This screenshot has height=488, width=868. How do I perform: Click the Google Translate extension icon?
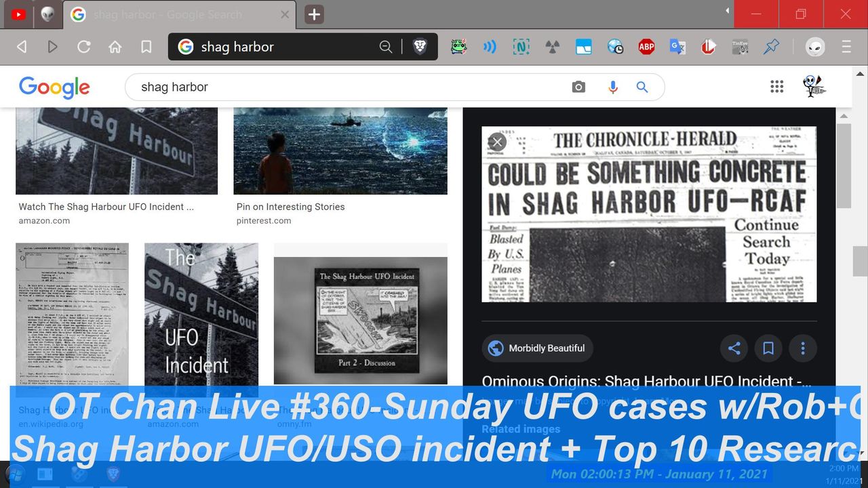tap(677, 47)
